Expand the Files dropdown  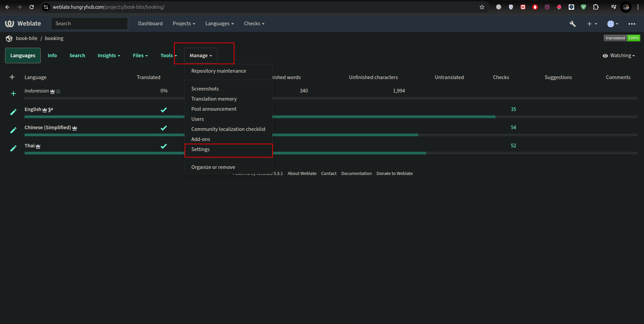coord(140,56)
